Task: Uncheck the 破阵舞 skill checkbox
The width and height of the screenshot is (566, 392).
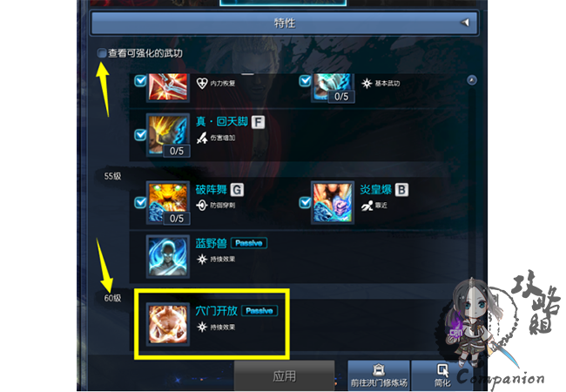Action: tap(140, 202)
